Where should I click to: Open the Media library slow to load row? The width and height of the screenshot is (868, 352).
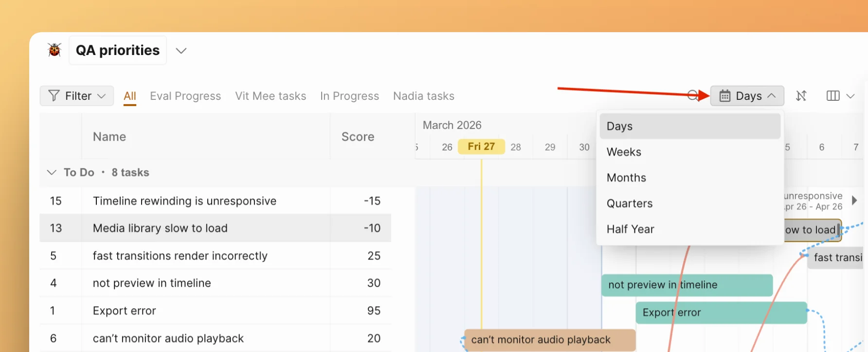(x=160, y=228)
